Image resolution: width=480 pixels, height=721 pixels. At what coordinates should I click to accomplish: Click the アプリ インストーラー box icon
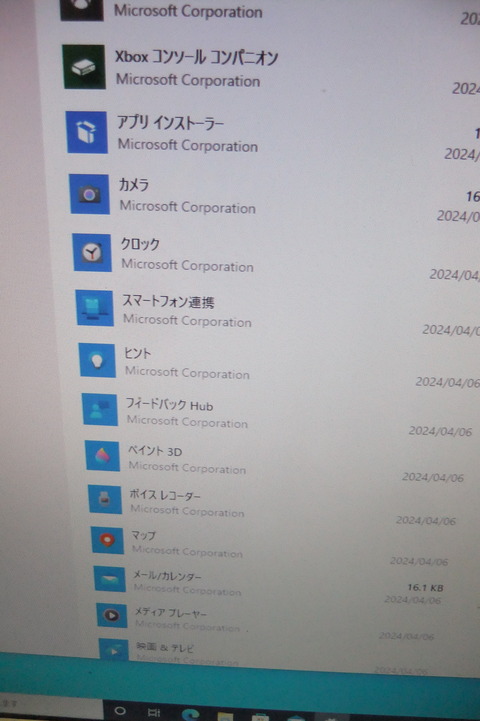click(x=87, y=132)
